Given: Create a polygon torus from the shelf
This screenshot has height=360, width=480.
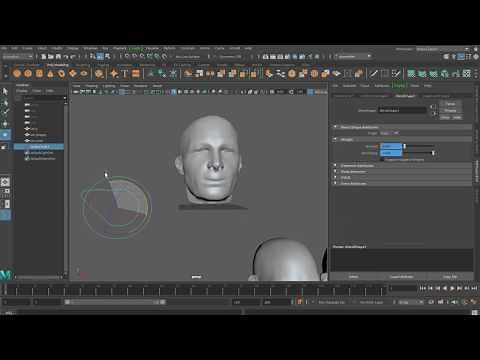Looking at the screenshot, I should pos(62,73).
